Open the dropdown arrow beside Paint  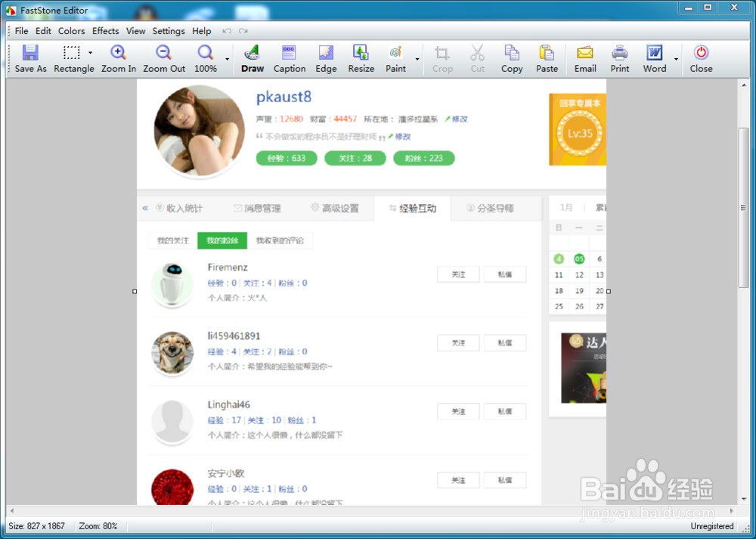[x=417, y=59]
